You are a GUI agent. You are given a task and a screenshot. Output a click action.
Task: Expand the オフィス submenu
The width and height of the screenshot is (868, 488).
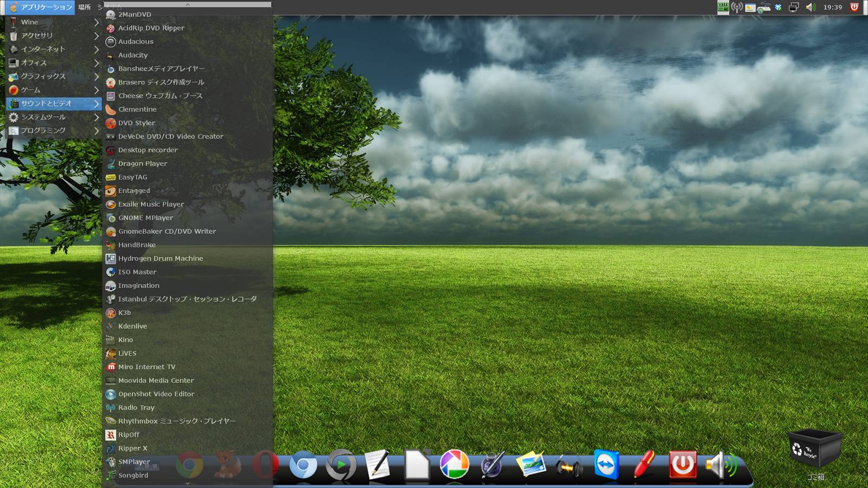[x=54, y=63]
